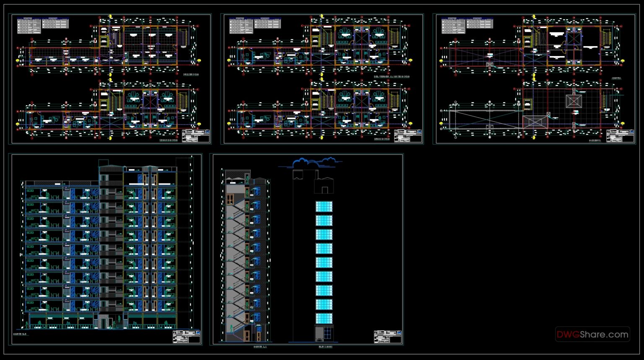This screenshot has width=644, height=360.
Task: Click the legend table on the top-left sheet
Action: click(x=43, y=26)
